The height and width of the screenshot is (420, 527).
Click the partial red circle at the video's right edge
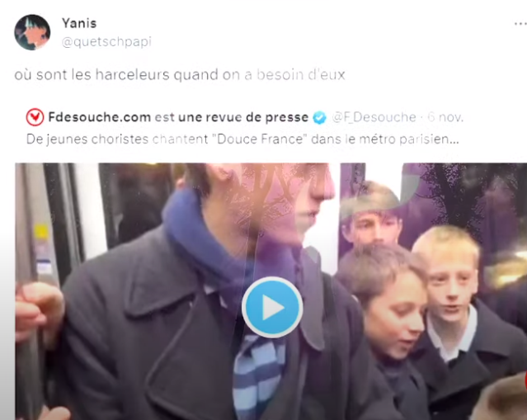(x=525, y=382)
